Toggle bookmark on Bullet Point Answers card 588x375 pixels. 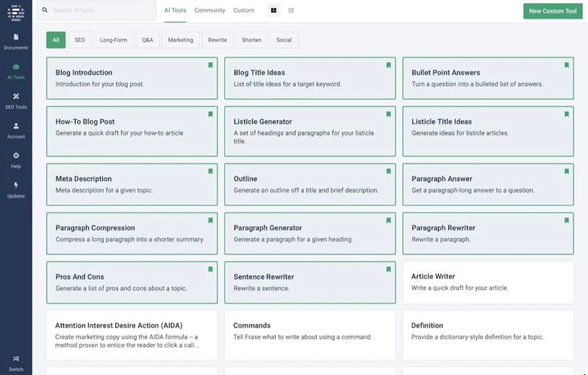point(566,65)
